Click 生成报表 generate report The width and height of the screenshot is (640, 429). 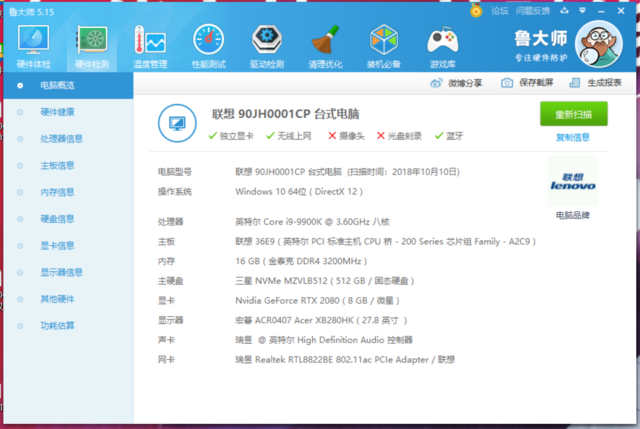(x=596, y=83)
